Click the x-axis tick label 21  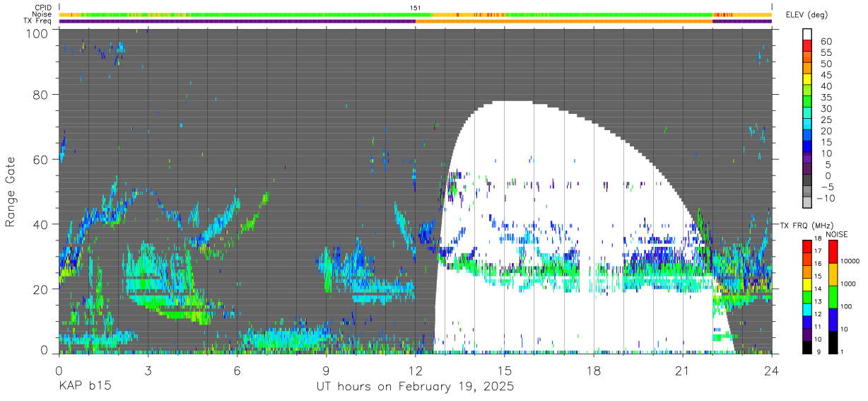[682, 370]
